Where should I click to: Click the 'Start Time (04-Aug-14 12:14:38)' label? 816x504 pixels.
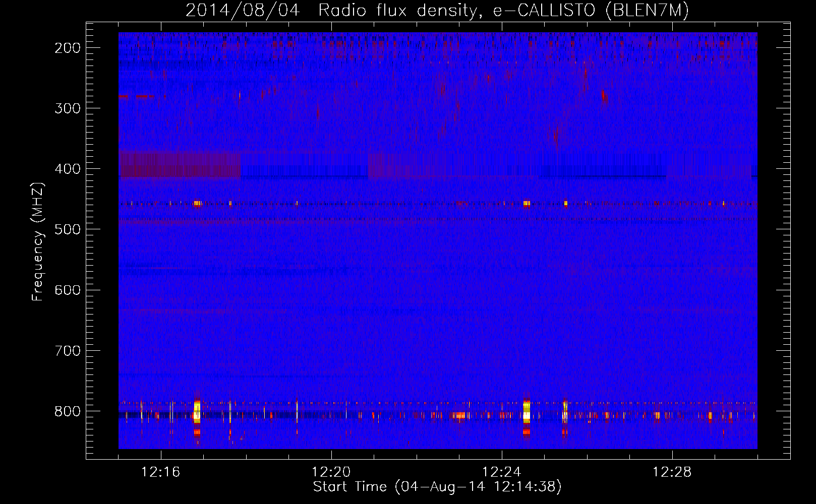pyautogui.click(x=437, y=487)
